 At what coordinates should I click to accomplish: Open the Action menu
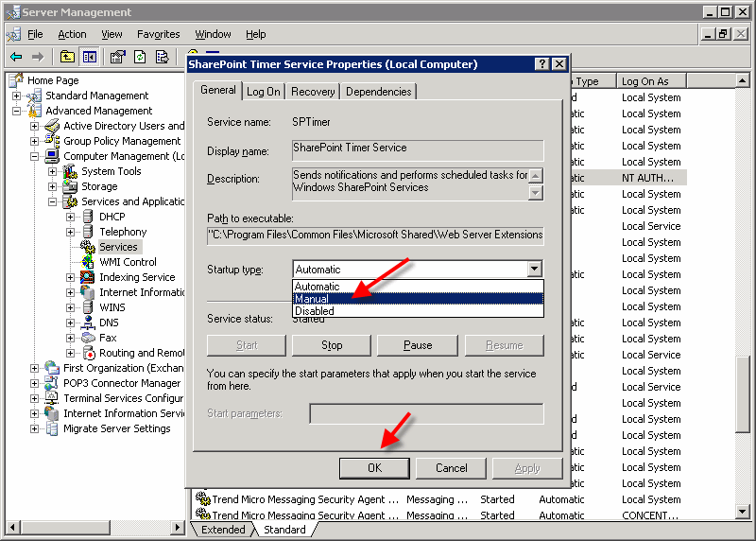72,34
